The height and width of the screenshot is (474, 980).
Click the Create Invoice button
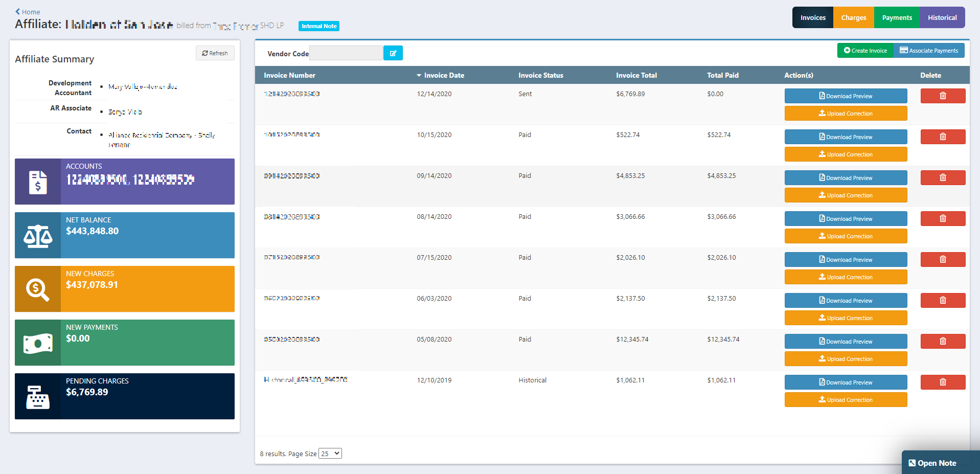(864, 50)
